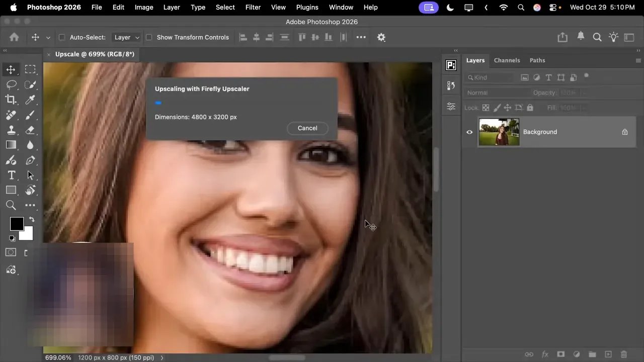
Task: Select the Crop tool
Action: coord(11,100)
